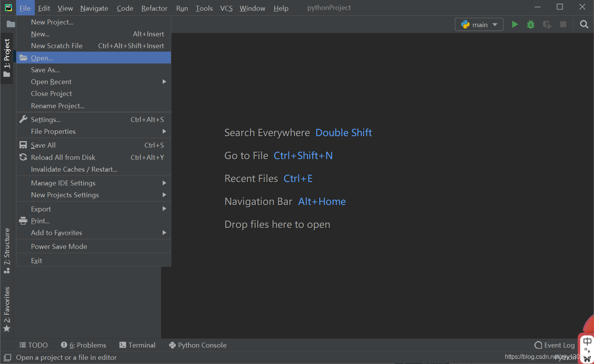Open the TODO tool window
Screen dimensions: 594x364
[34, 345]
